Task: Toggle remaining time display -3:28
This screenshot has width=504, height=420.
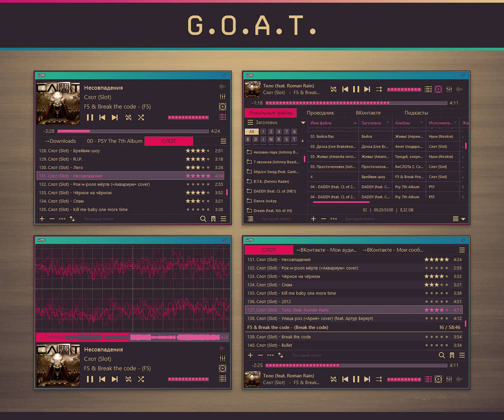Action: tap(49, 131)
